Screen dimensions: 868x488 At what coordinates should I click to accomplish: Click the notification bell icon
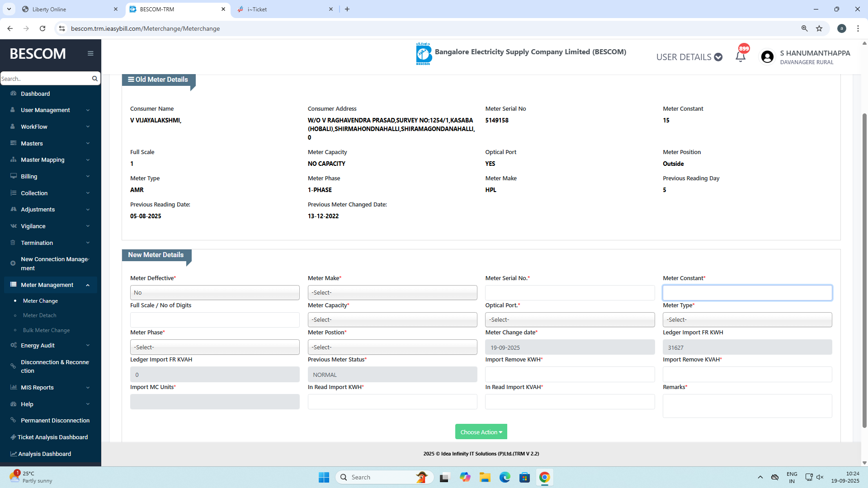tap(740, 57)
